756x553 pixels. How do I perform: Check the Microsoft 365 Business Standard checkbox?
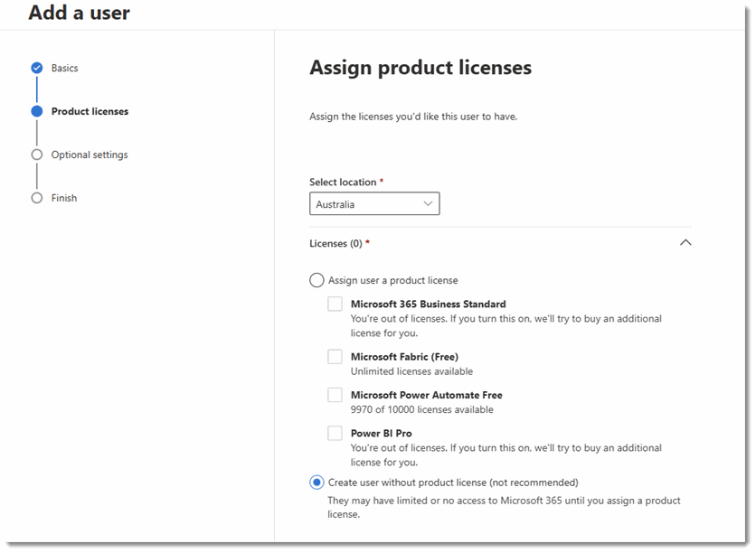(x=335, y=304)
